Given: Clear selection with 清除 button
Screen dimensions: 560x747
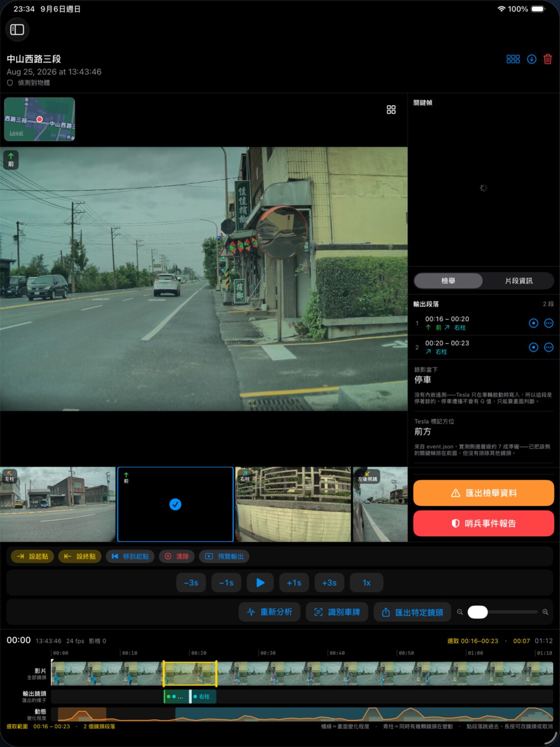Looking at the screenshot, I should (x=177, y=557).
